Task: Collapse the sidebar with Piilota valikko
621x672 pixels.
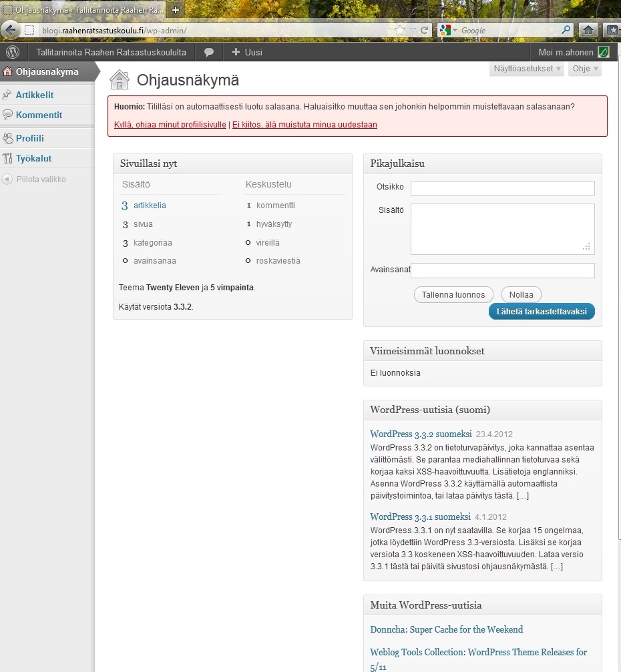Action: (41, 180)
